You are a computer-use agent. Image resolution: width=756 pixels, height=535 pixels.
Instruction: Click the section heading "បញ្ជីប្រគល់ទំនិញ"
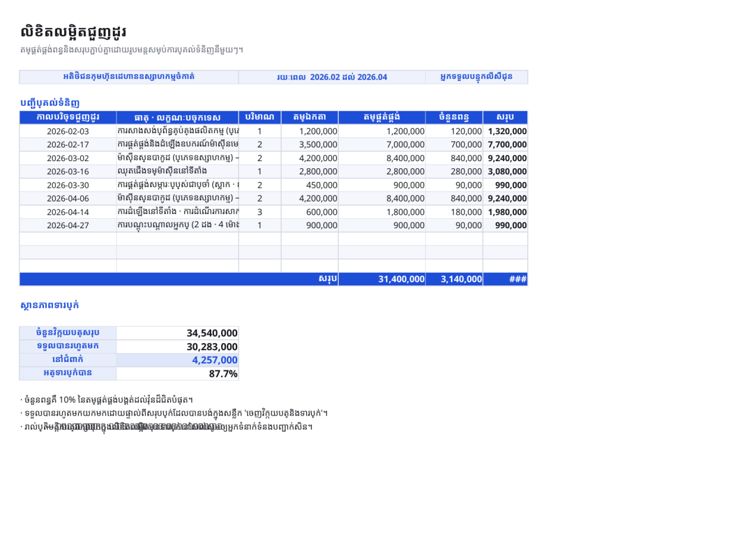pos(50,103)
